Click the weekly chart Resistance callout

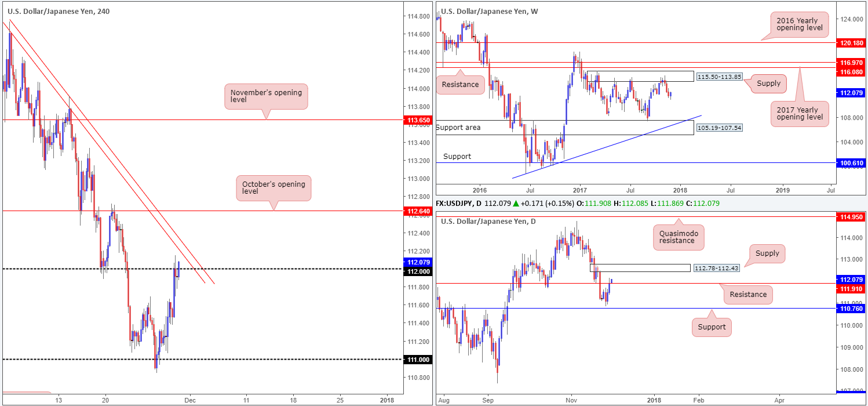[459, 84]
